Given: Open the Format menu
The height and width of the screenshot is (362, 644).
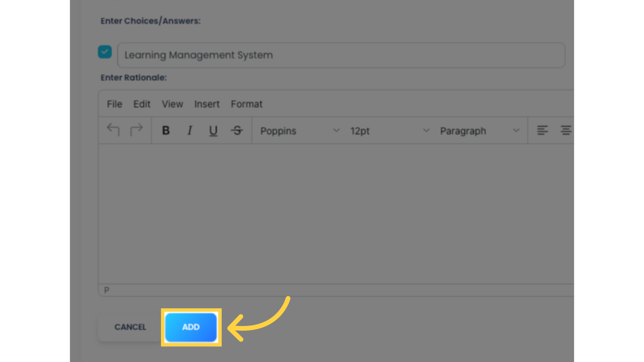Looking at the screenshot, I should pyautogui.click(x=247, y=104).
